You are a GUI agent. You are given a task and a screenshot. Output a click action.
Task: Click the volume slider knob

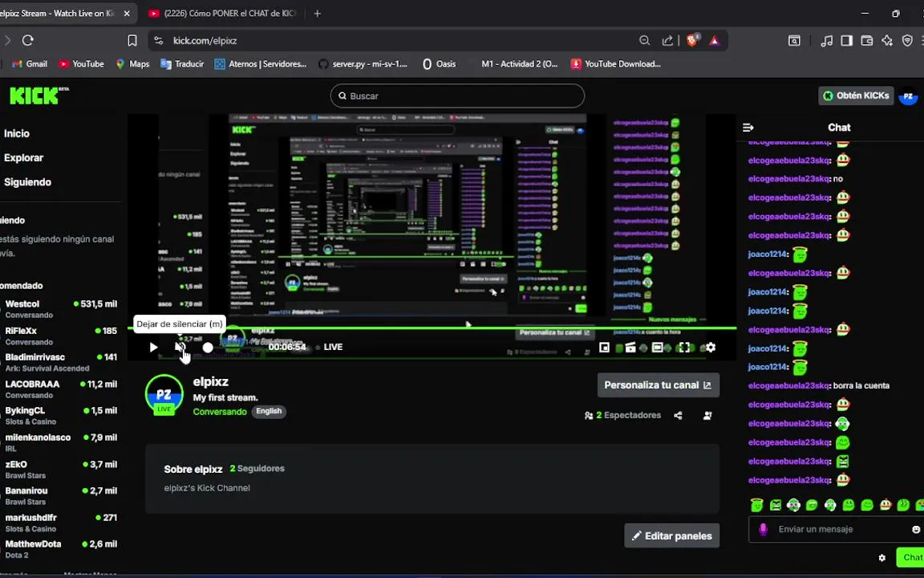tap(208, 348)
